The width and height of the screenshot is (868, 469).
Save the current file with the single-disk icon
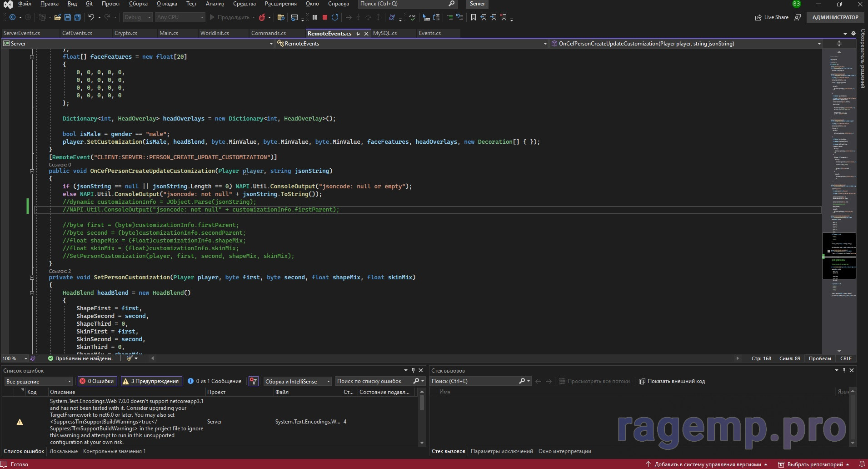click(x=68, y=17)
